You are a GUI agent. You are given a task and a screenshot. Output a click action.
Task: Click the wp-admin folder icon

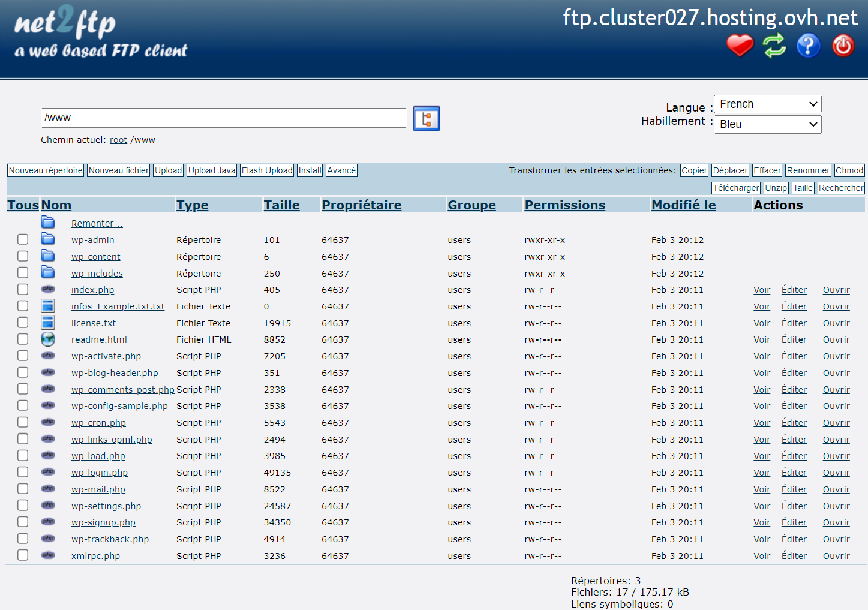pyautogui.click(x=48, y=239)
